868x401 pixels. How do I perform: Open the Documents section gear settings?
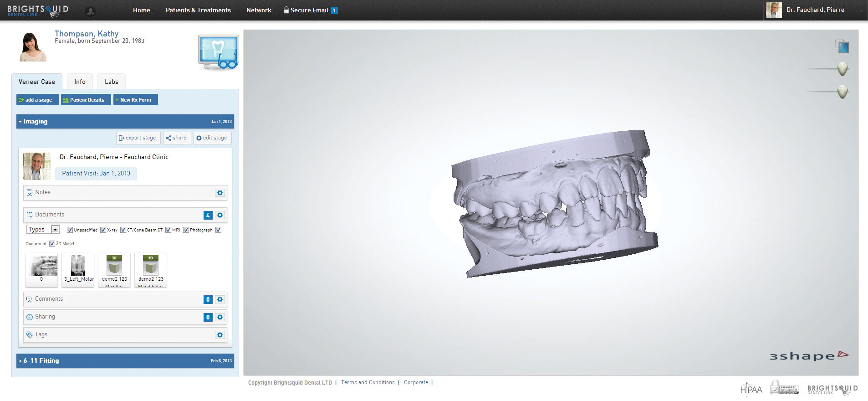(220, 215)
